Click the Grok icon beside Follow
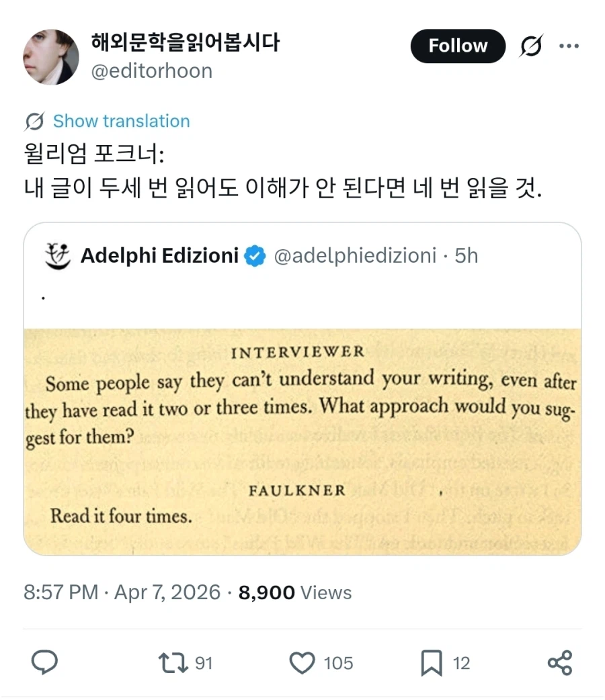605x700 pixels. point(531,46)
